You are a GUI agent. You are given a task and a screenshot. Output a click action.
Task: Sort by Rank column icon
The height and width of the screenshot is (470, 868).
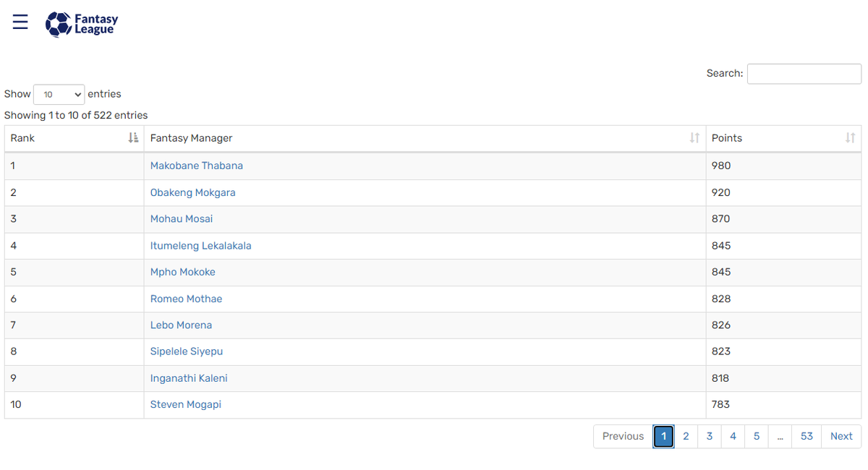coord(133,138)
